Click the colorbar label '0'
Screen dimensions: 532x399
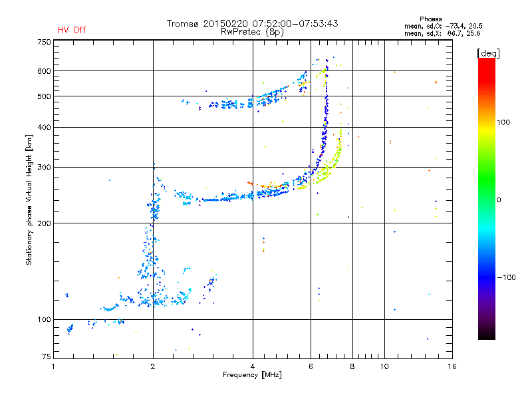[499, 200]
